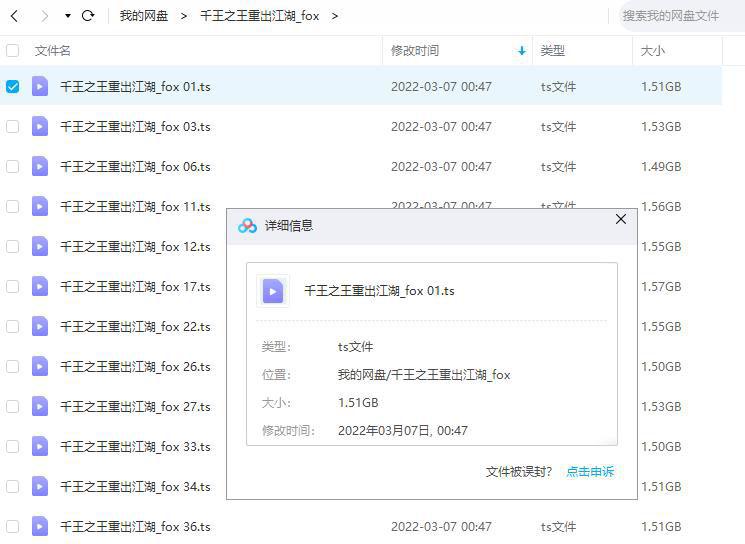745x544 pixels.
Task: Sort by 修改时间 column header
Action: (415, 50)
